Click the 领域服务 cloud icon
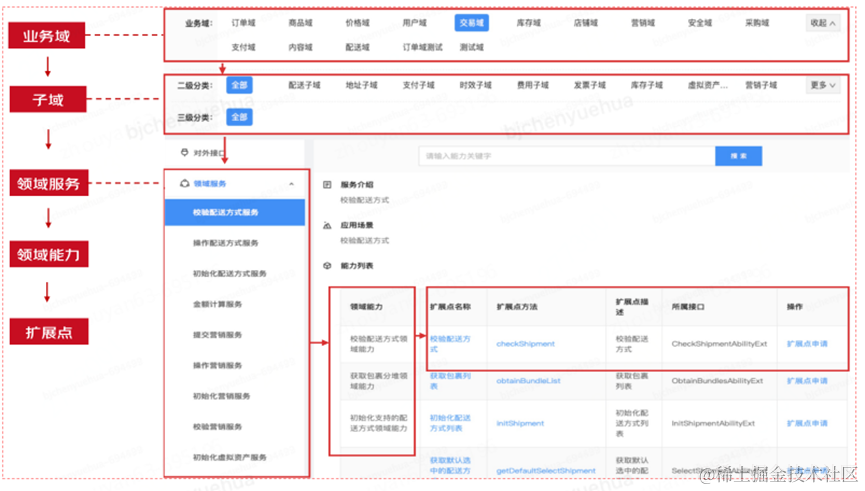Screen dimensions: 865x491 pos(184,184)
